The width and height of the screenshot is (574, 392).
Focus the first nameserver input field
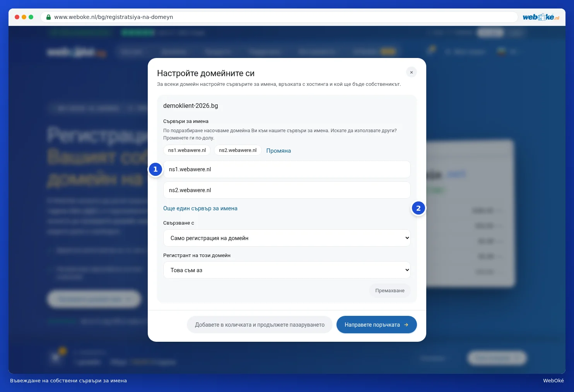[287, 169]
